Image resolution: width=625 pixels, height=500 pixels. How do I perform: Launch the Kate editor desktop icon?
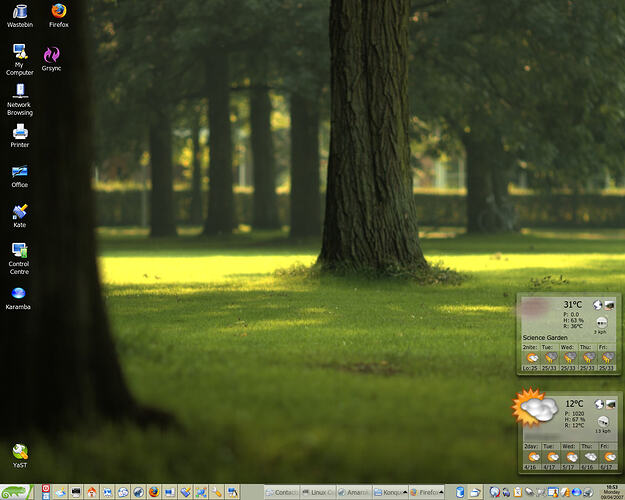[20, 216]
